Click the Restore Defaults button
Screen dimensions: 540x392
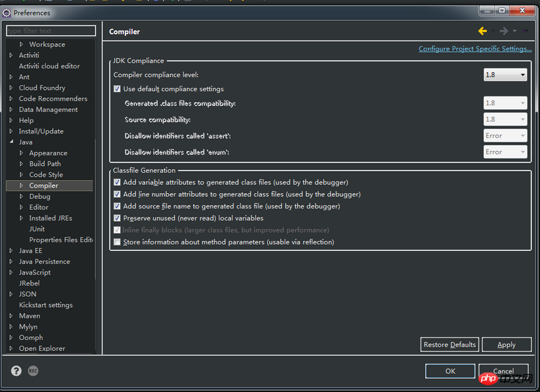[x=450, y=345]
